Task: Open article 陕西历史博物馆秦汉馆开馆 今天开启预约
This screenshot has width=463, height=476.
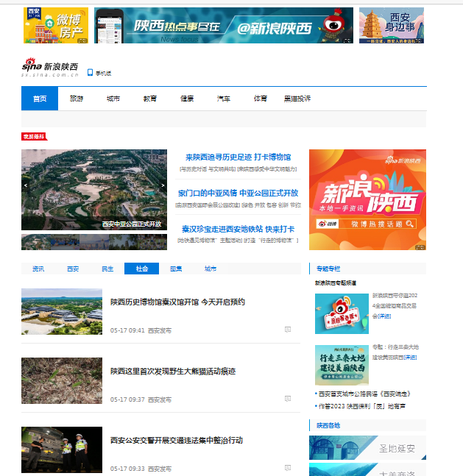Action: tap(177, 302)
